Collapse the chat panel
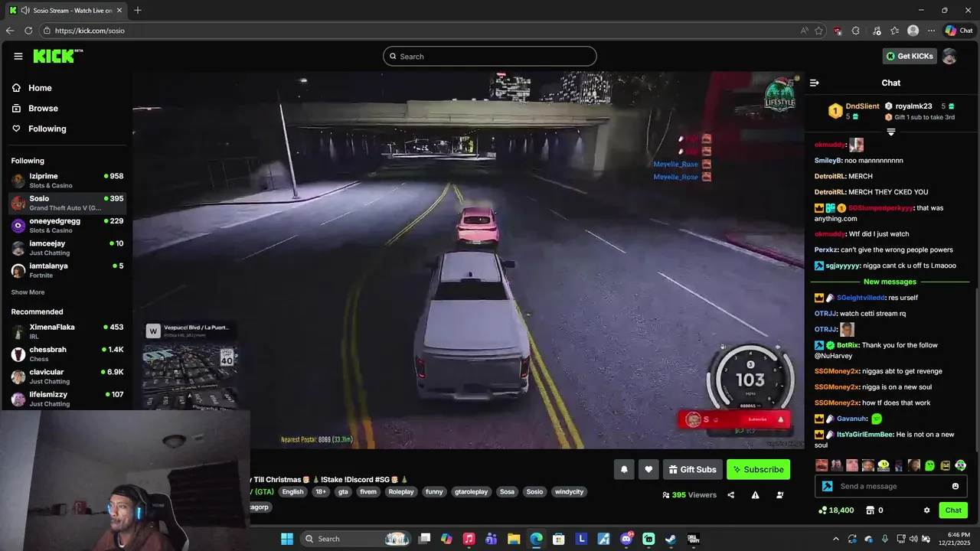 (x=815, y=83)
